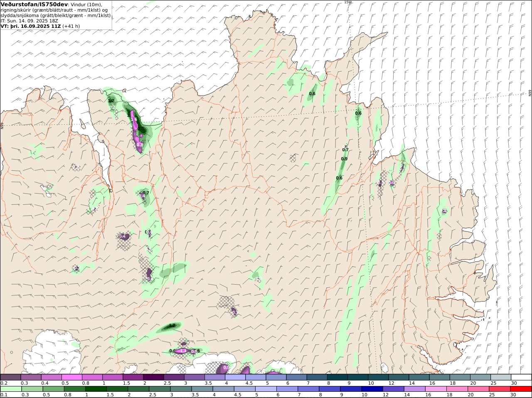
Task: Click the 15W longitude label
Action: pos(348,2)
